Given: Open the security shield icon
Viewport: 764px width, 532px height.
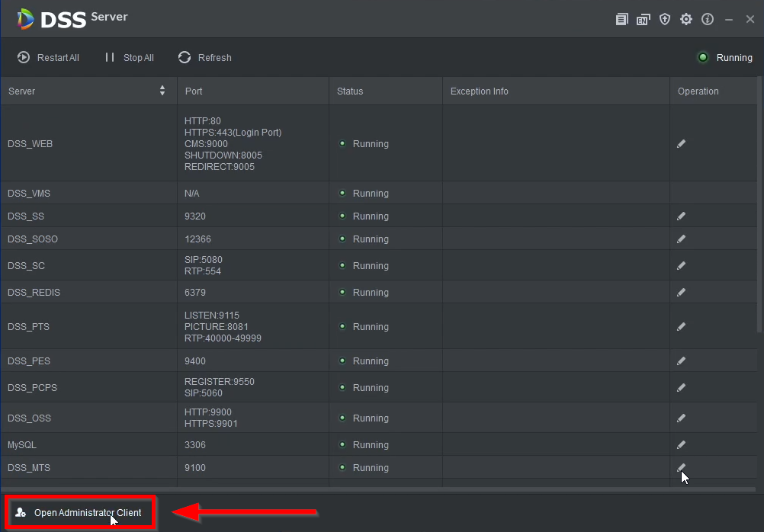Looking at the screenshot, I should coord(665,19).
